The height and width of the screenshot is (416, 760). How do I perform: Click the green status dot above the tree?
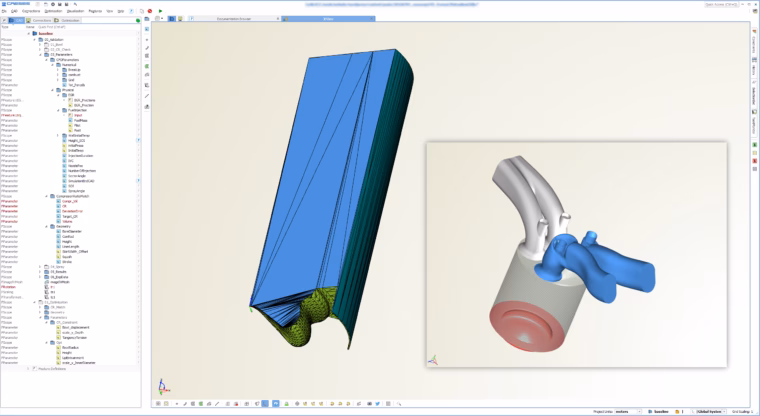(138, 20)
